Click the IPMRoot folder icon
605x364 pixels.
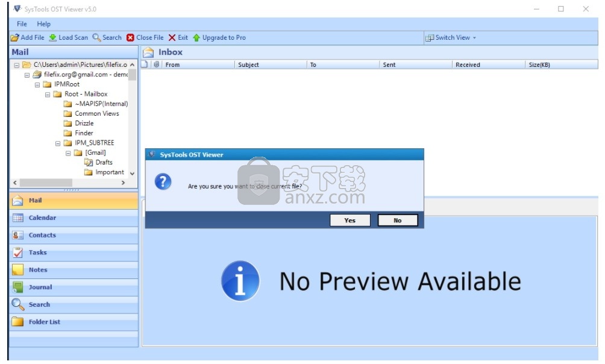click(47, 84)
